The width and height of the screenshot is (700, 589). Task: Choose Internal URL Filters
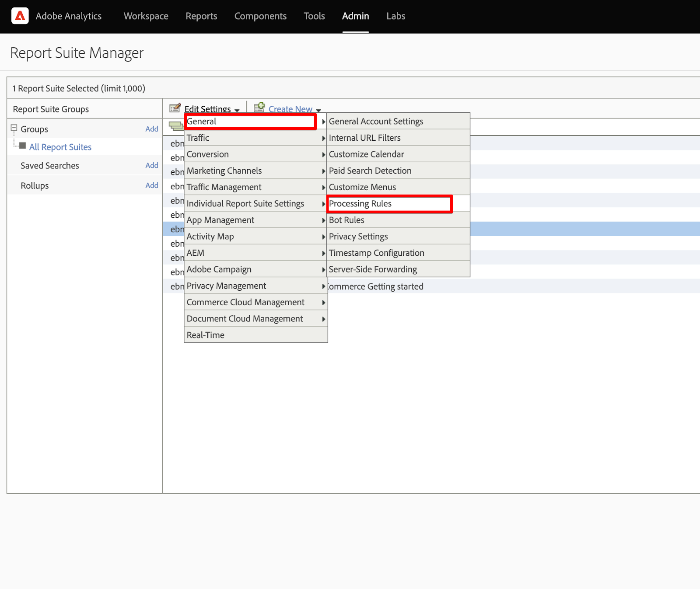point(399,138)
